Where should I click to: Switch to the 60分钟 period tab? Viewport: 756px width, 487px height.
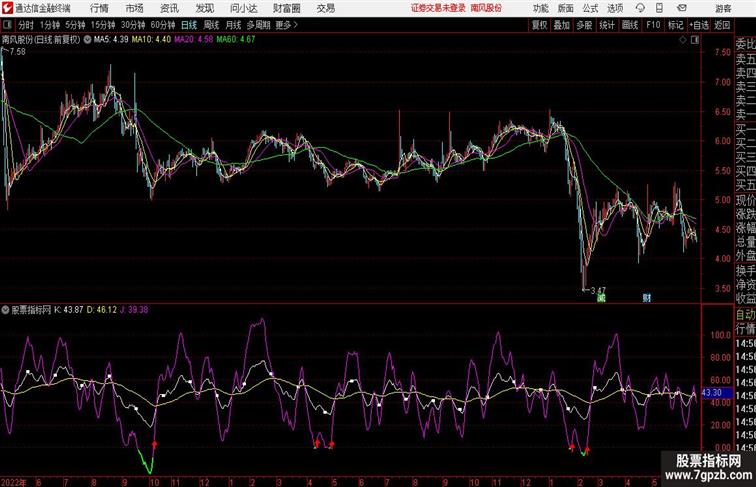point(163,25)
